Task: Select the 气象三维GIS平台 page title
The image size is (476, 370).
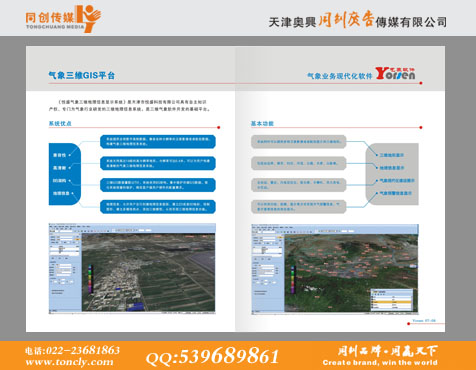Action: pos(82,76)
